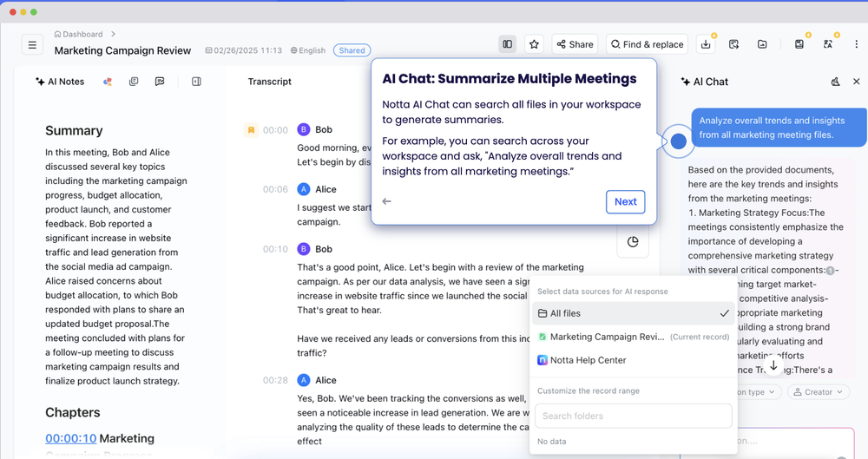The image size is (868, 459).
Task: Click Alice's avatar at 00:06
Action: (x=303, y=189)
